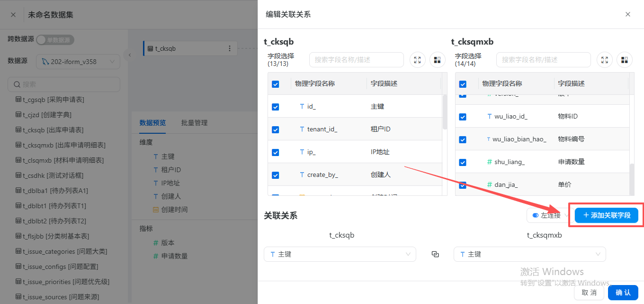The image size is (644, 304).
Task: Select t_clsqmxb [材料申请明细表] in the table list
Action: tap(60, 160)
